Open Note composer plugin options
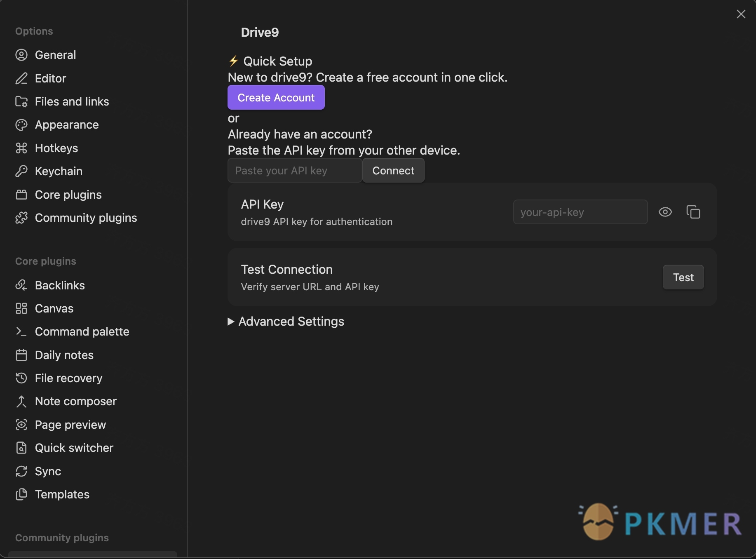The height and width of the screenshot is (559, 756). click(x=93, y=402)
